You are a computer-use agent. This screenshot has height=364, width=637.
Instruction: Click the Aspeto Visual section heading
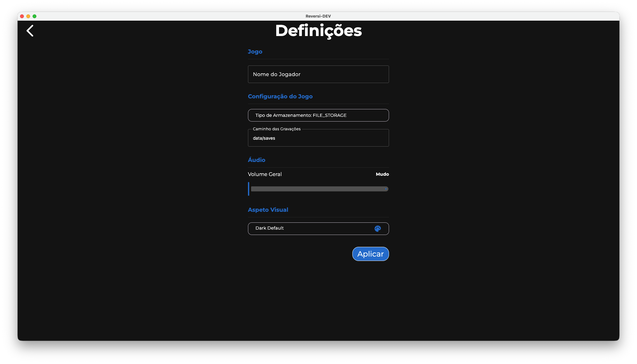(x=268, y=210)
